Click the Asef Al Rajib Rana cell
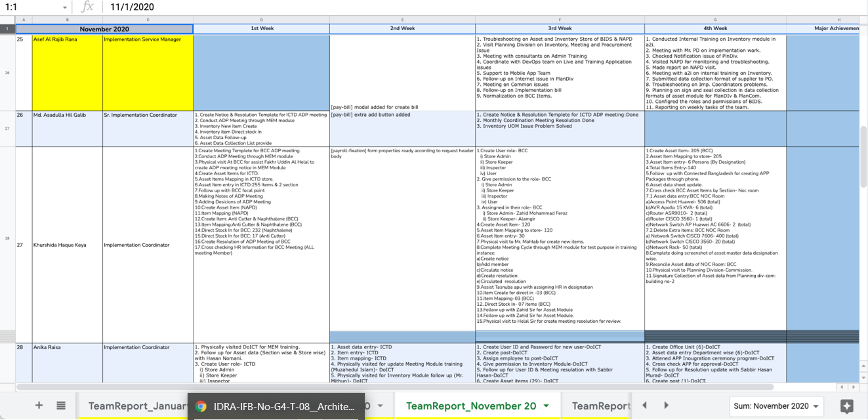 [x=68, y=73]
